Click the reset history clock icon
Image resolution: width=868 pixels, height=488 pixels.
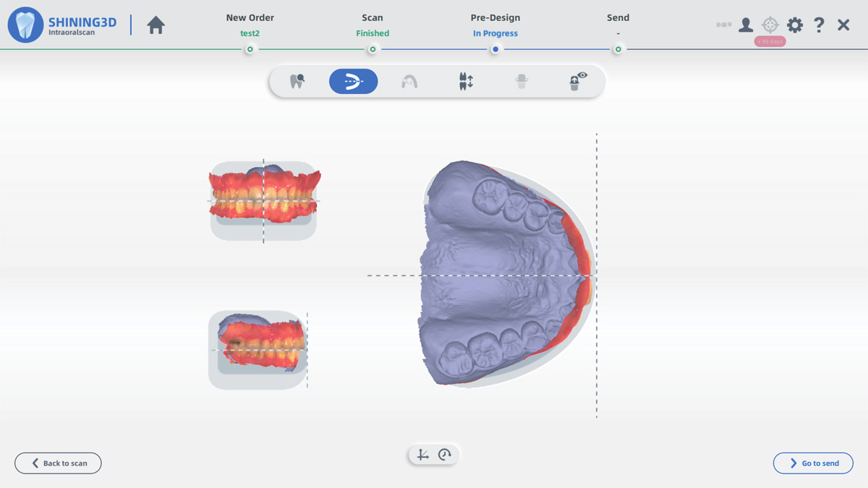[445, 455]
